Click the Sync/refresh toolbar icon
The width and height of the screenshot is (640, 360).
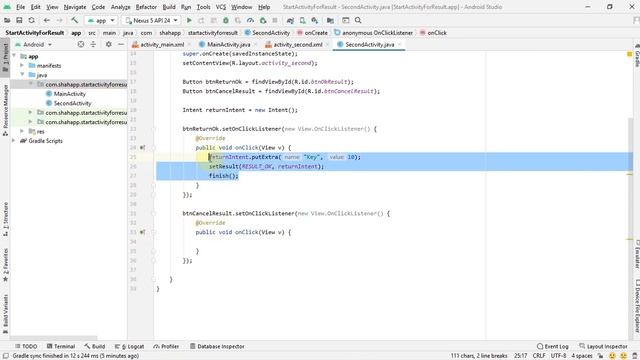click(31, 20)
